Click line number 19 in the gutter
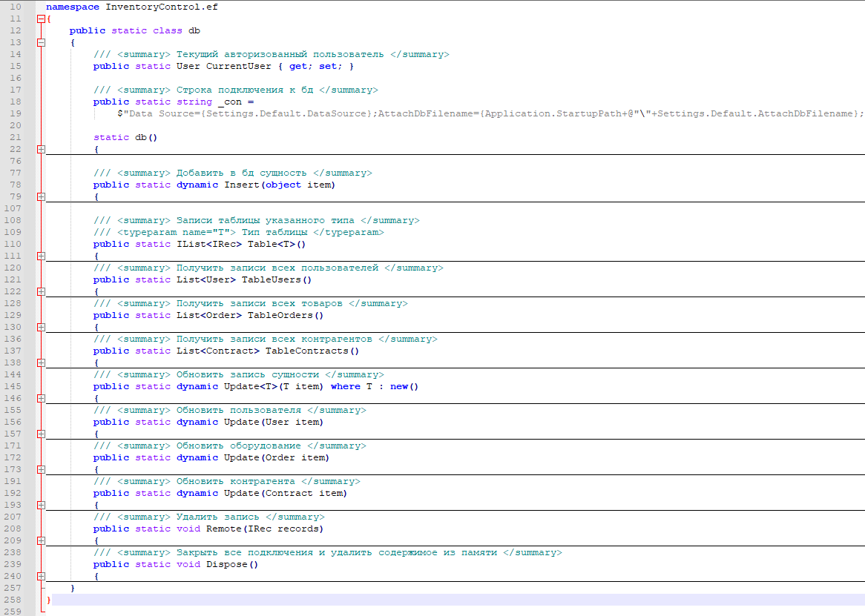865x616 pixels. coord(16,113)
